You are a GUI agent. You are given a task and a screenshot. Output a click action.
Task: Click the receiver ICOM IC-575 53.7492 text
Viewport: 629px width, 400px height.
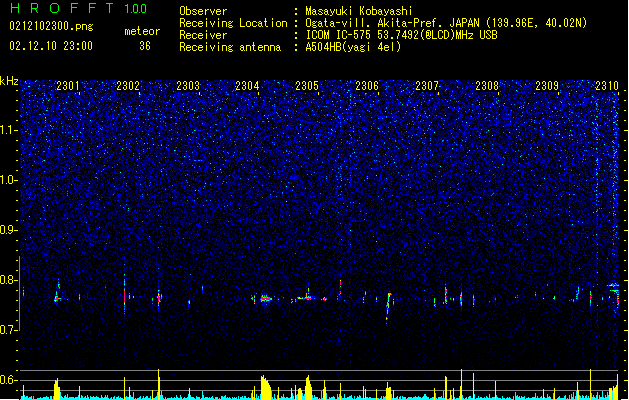click(401, 35)
